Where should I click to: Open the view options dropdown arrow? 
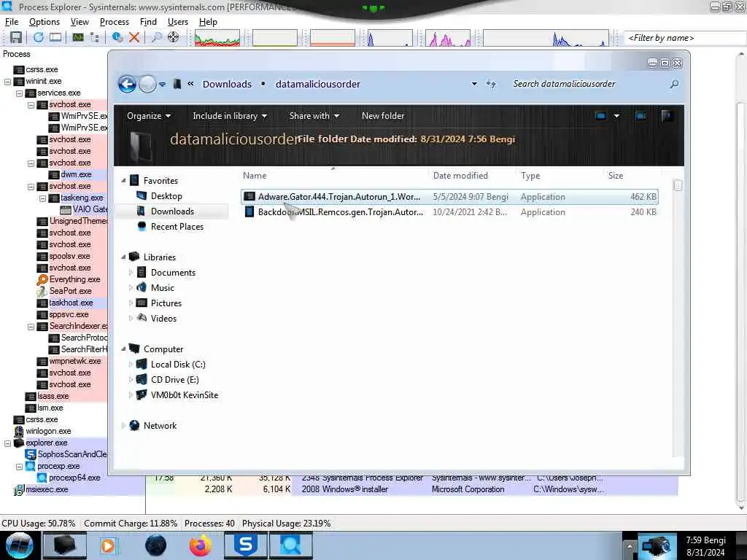tap(616, 116)
